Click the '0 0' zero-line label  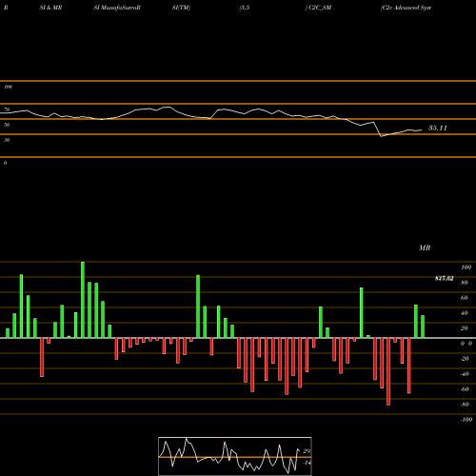pyautogui.click(x=466, y=344)
